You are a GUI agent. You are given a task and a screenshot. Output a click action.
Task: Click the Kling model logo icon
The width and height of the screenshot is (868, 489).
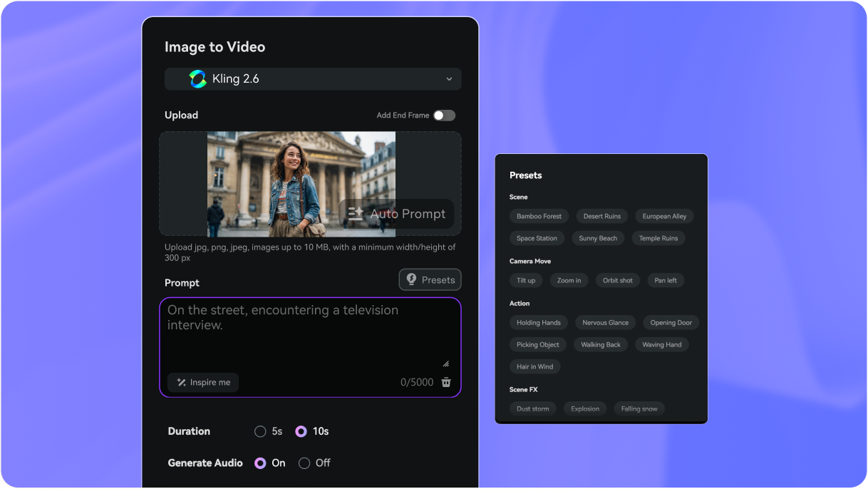tap(198, 78)
